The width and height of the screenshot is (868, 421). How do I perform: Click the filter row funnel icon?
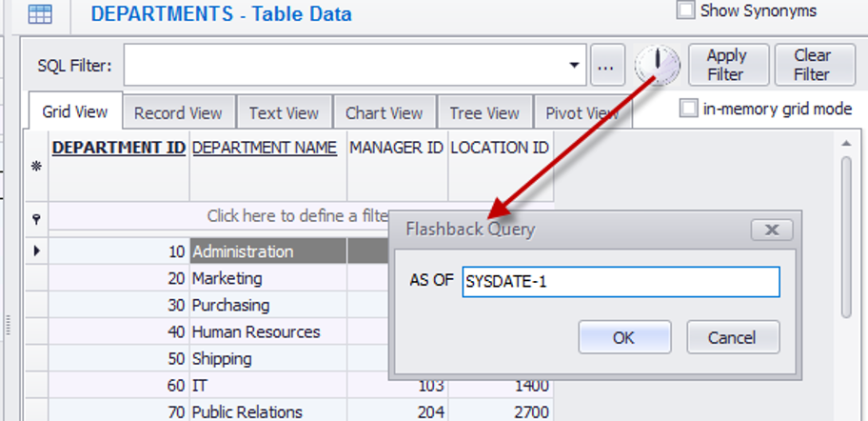(x=36, y=219)
